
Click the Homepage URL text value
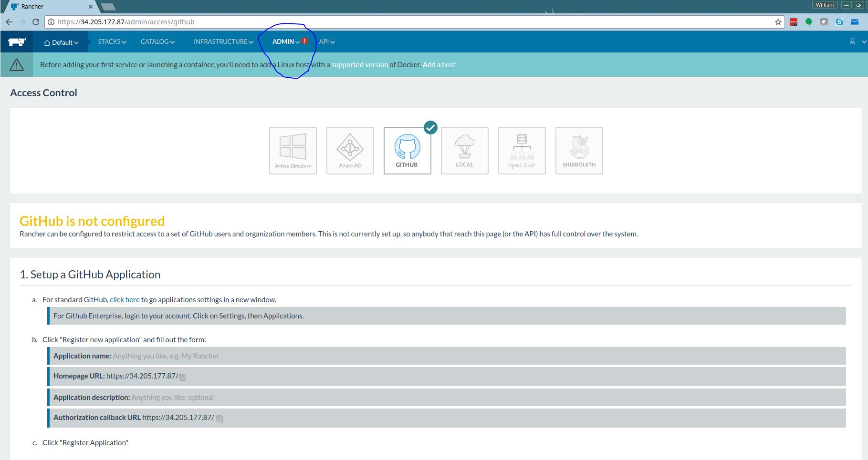tap(142, 376)
